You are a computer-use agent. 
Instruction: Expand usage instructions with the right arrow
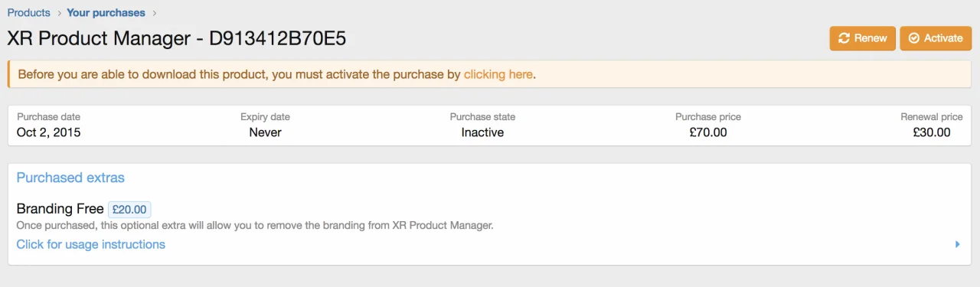[957, 245]
